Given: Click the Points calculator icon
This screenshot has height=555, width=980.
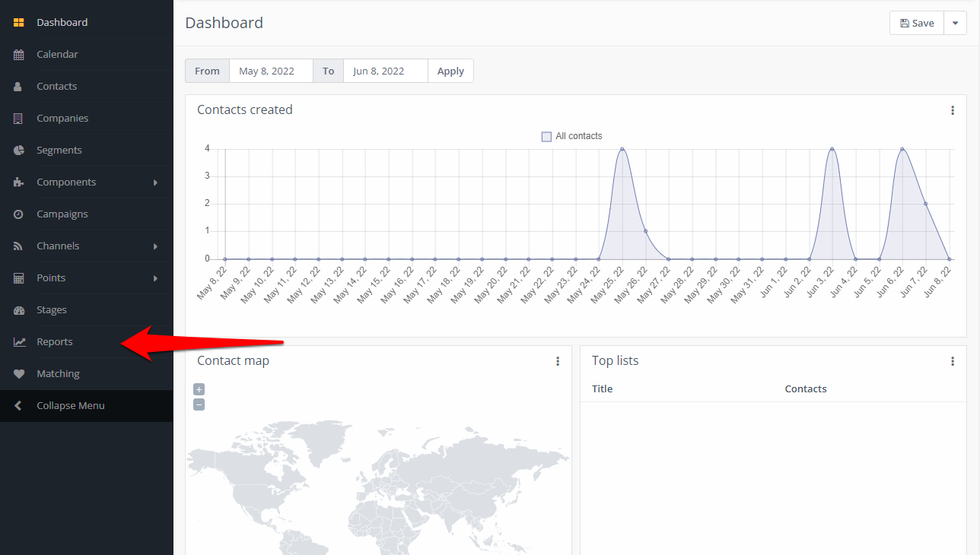Looking at the screenshot, I should [x=19, y=278].
